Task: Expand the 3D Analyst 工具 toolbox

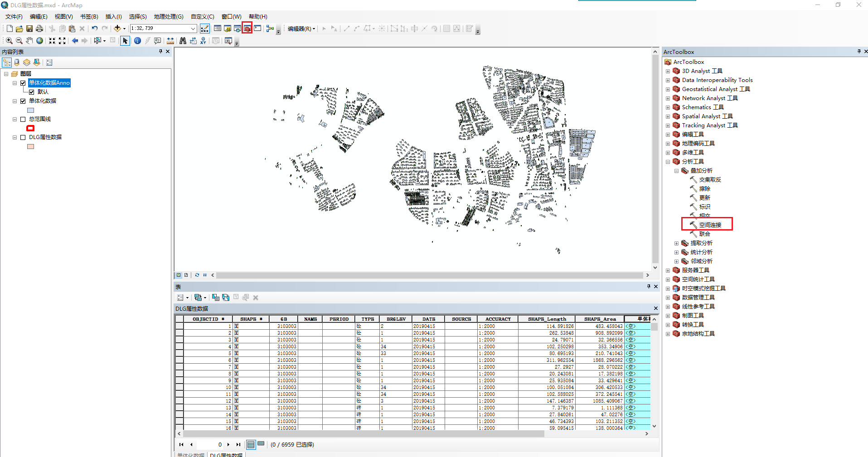Action: (x=668, y=71)
